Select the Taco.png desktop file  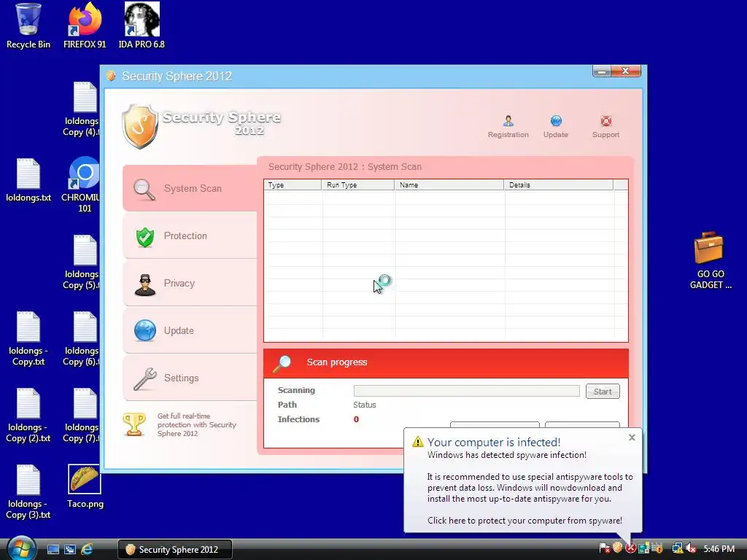tap(85, 486)
